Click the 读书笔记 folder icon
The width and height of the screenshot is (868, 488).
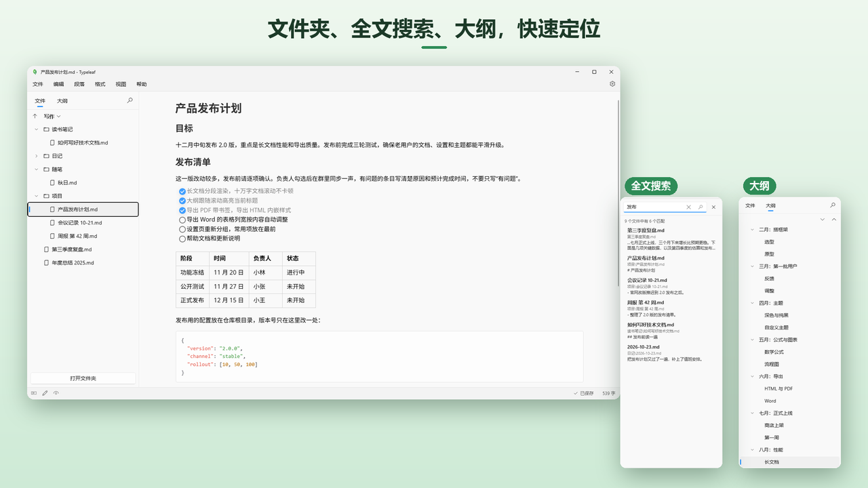tap(47, 129)
